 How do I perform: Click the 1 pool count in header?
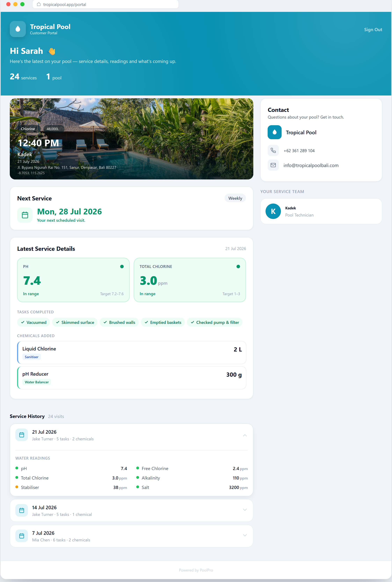coord(54,77)
